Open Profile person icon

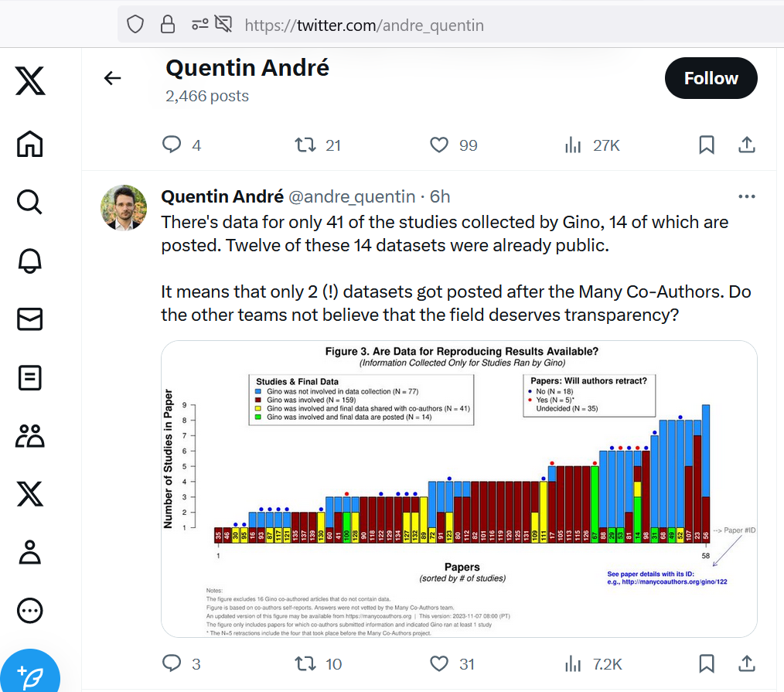[30, 553]
